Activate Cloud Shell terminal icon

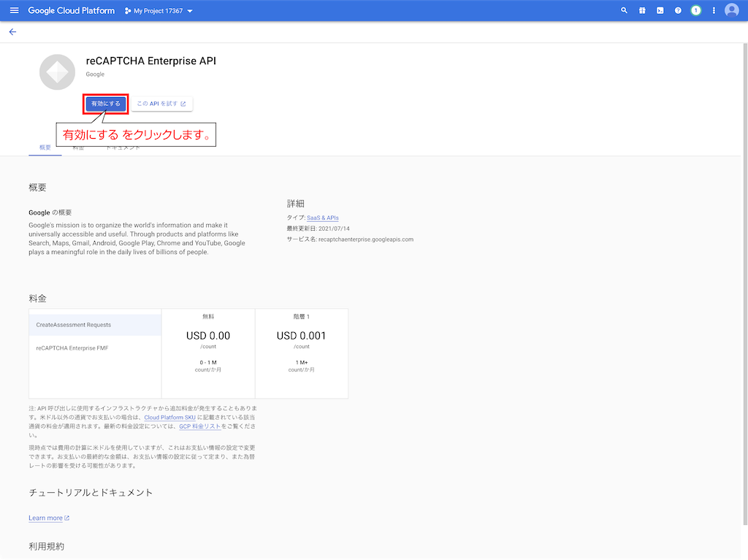[660, 10]
